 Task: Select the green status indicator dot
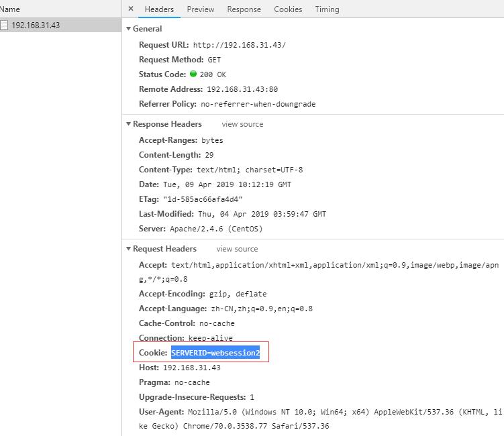coord(193,74)
